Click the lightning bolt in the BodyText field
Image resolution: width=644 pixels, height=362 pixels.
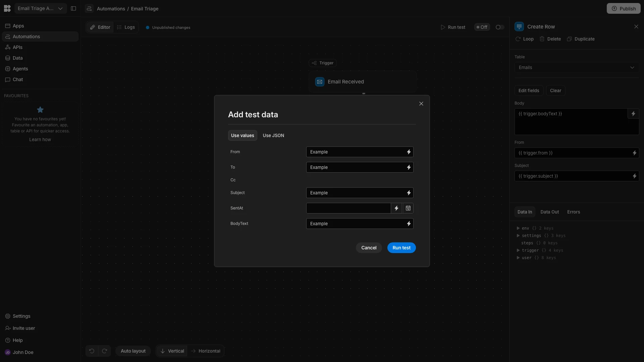point(409,224)
